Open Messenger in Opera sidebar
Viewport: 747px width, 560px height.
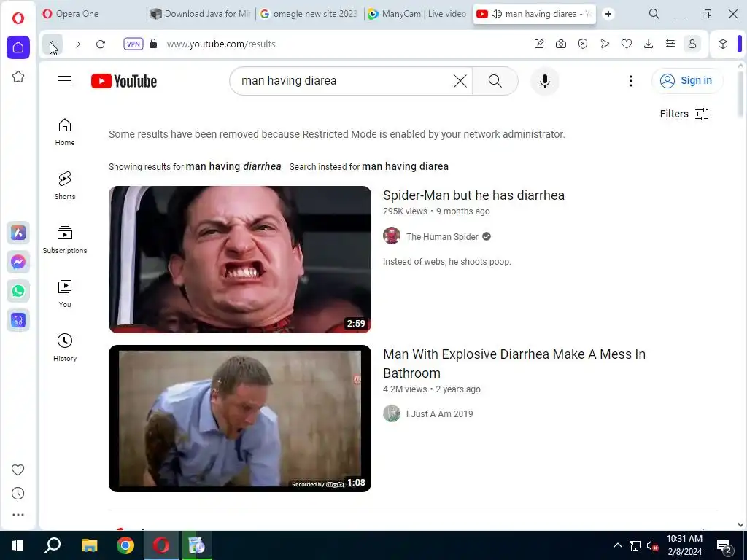point(18,262)
